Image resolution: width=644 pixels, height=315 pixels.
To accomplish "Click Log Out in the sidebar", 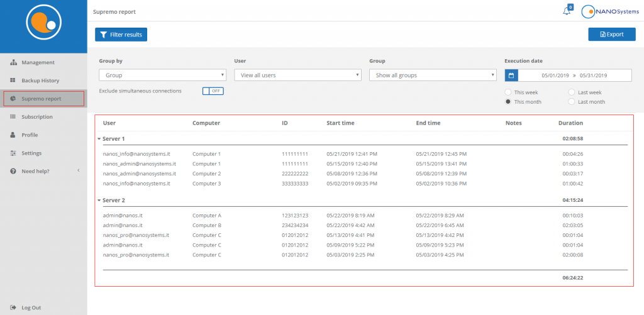I will click(x=31, y=307).
